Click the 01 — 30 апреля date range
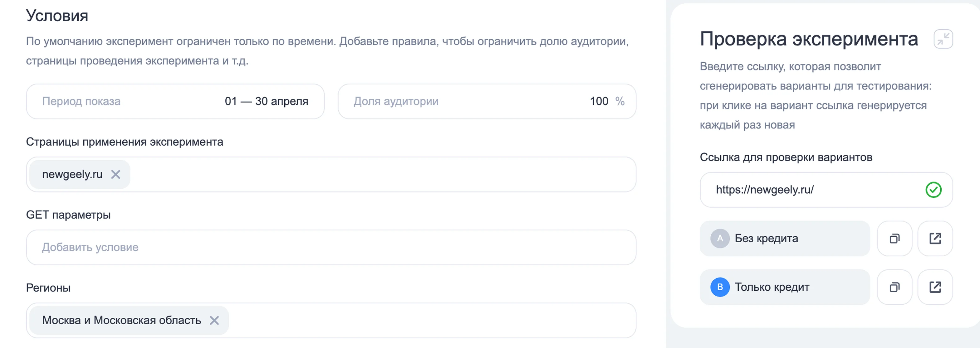This screenshot has width=980, height=348. coord(266,101)
